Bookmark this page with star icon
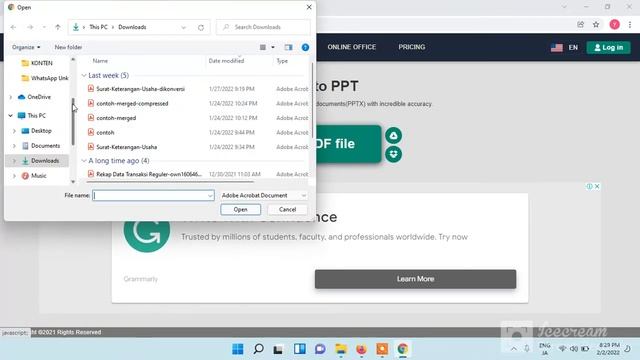 pos(596,24)
